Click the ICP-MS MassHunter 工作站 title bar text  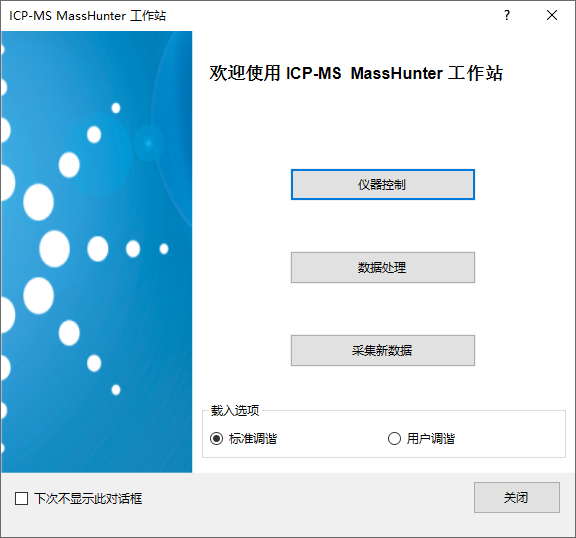[x=87, y=16]
